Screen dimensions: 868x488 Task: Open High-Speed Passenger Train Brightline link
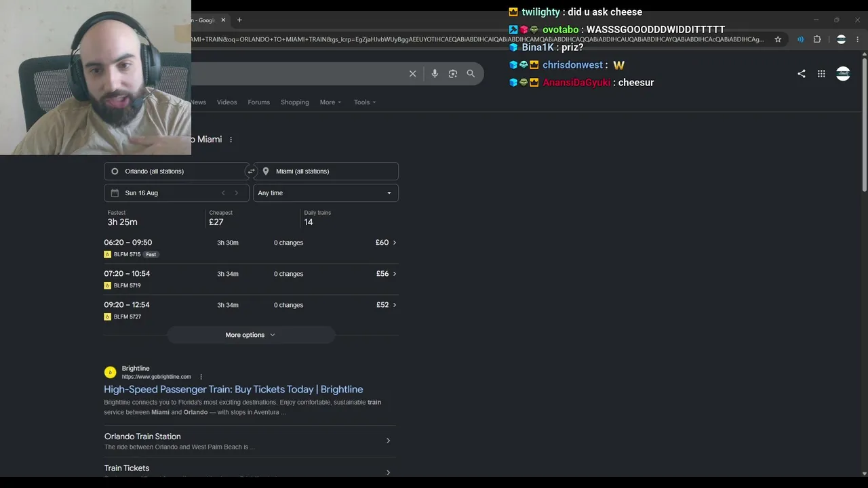(233, 390)
